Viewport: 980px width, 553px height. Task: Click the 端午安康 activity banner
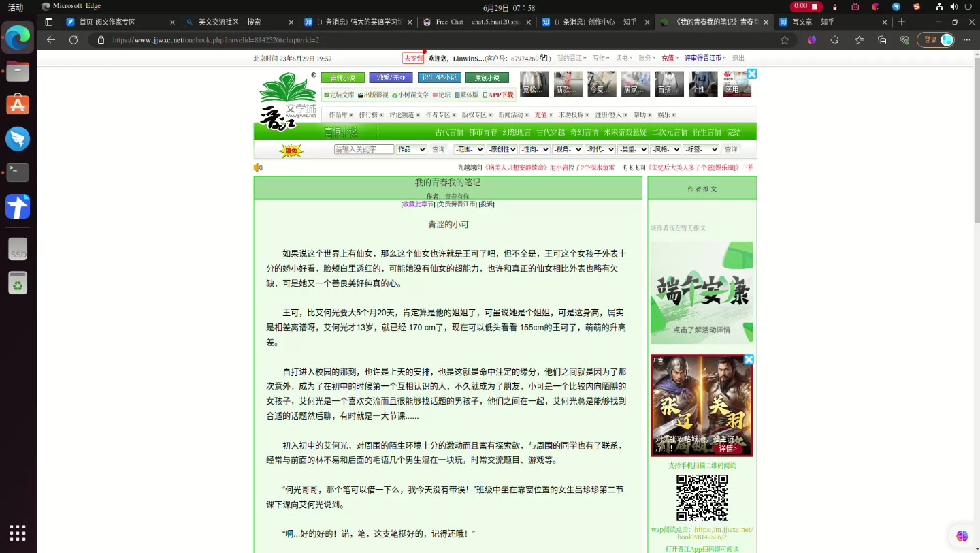[x=702, y=292]
